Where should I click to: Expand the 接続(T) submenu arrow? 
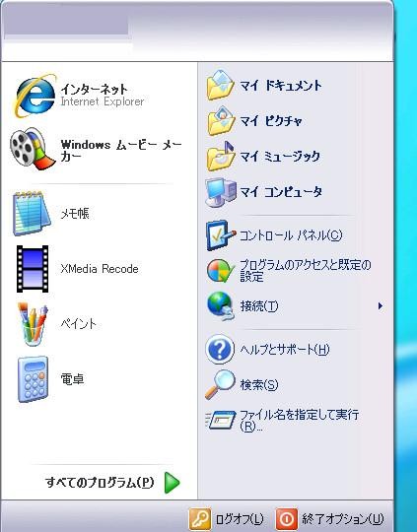pyautogui.click(x=381, y=306)
